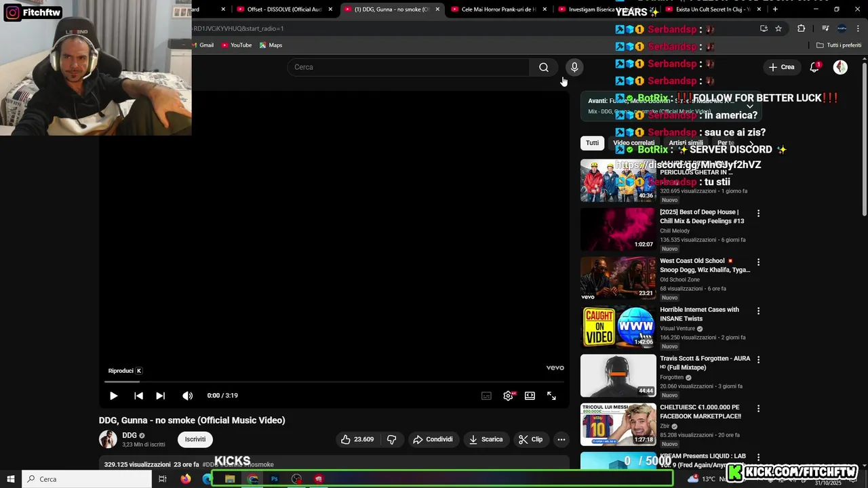The image size is (868, 488).
Task: Share video via Condividi button
Action: coord(433,439)
